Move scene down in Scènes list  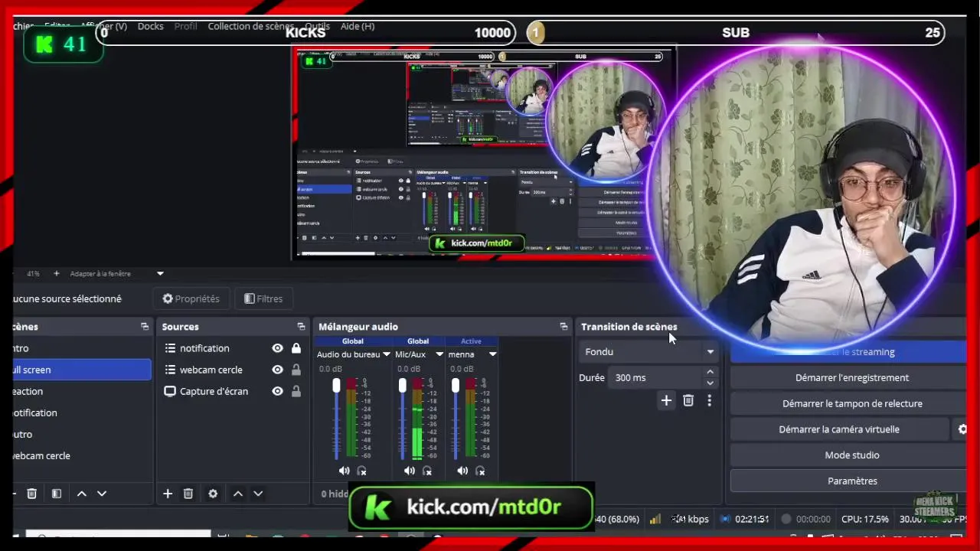[102, 494]
